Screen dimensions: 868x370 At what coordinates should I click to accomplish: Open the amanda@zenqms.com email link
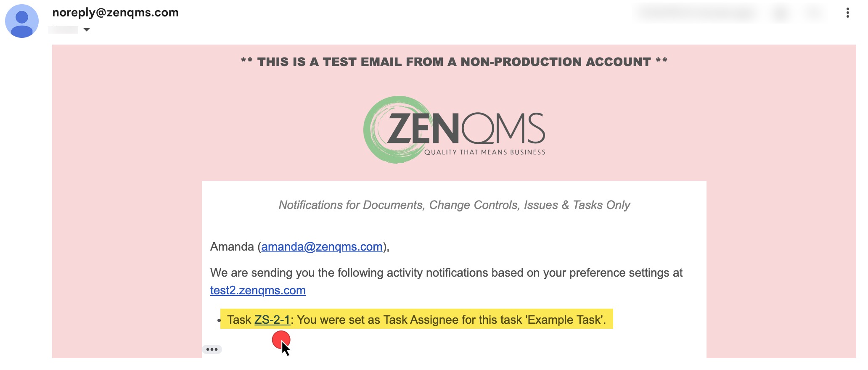322,247
